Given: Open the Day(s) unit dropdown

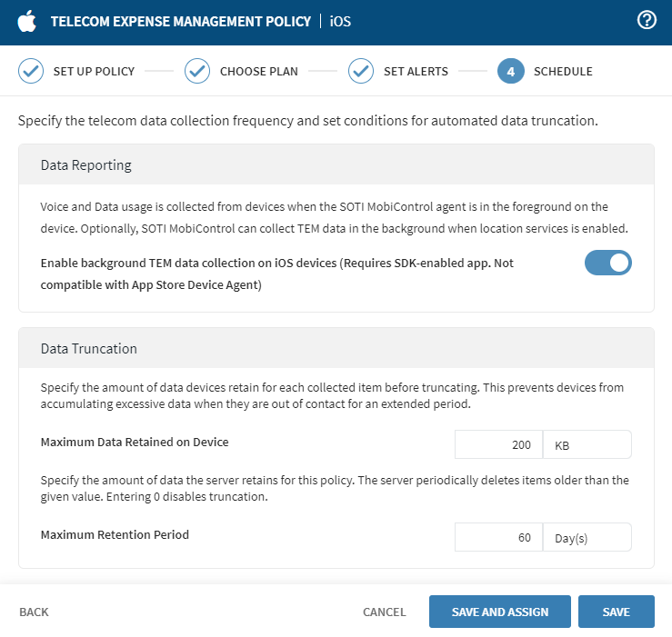Looking at the screenshot, I should [x=587, y=537].
